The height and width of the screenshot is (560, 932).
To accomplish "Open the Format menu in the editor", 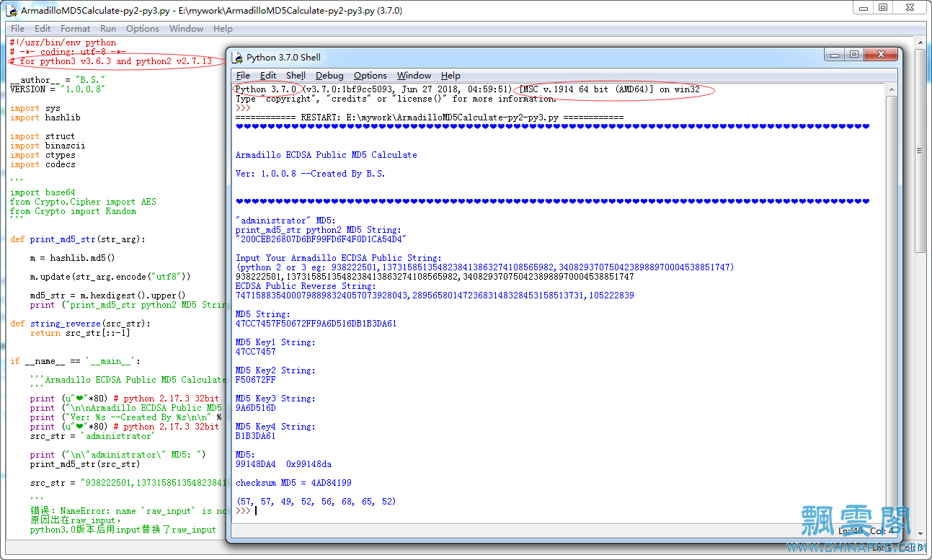I will coord(76,29).
